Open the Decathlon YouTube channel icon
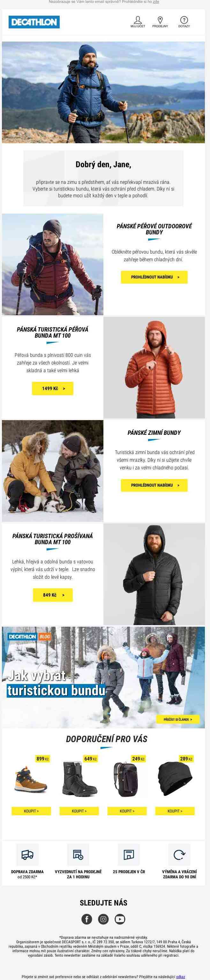This screenshot has width=210, height=980. click(120, 919)
